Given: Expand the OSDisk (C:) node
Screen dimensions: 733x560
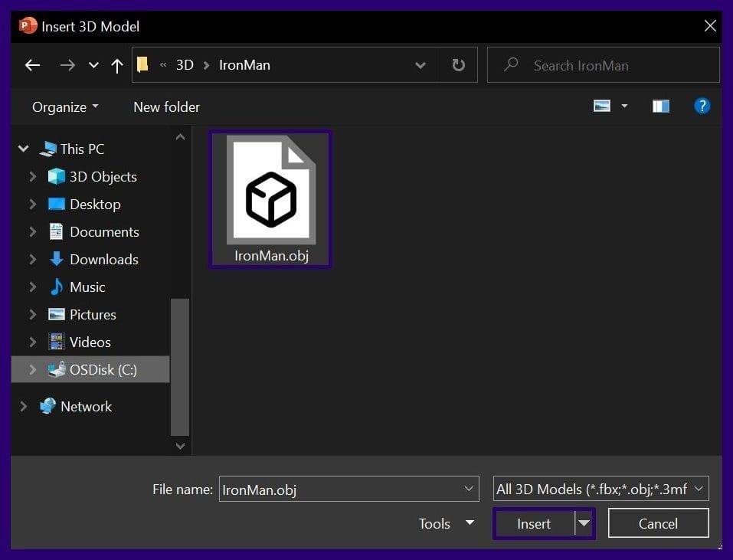Looking at the screenshot, I should [x=32, y=370].
